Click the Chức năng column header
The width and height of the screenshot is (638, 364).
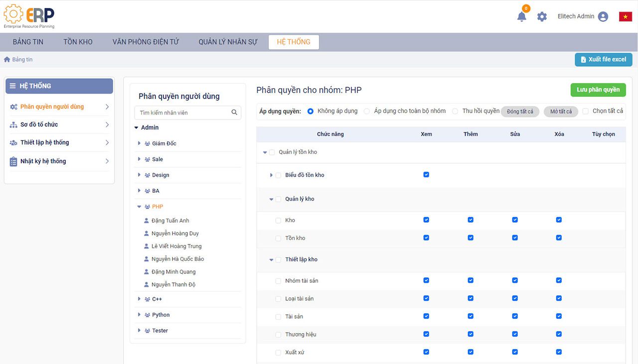[330, 134]
